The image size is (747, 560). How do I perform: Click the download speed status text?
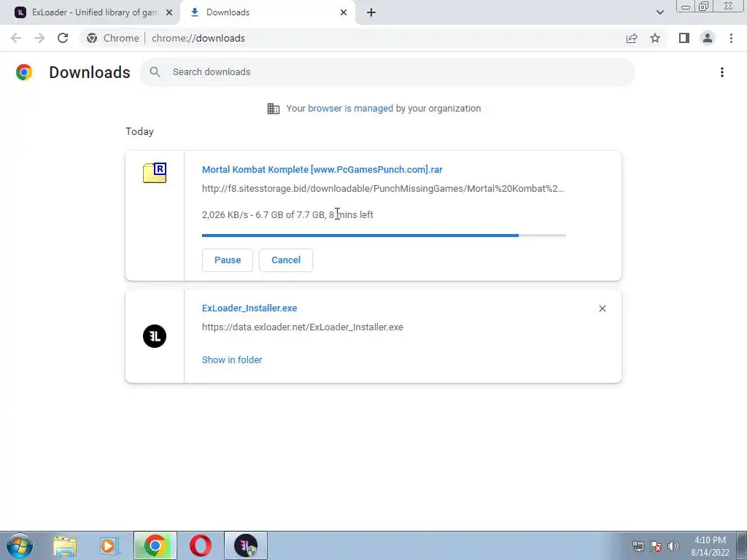click(x=287, y=215)
